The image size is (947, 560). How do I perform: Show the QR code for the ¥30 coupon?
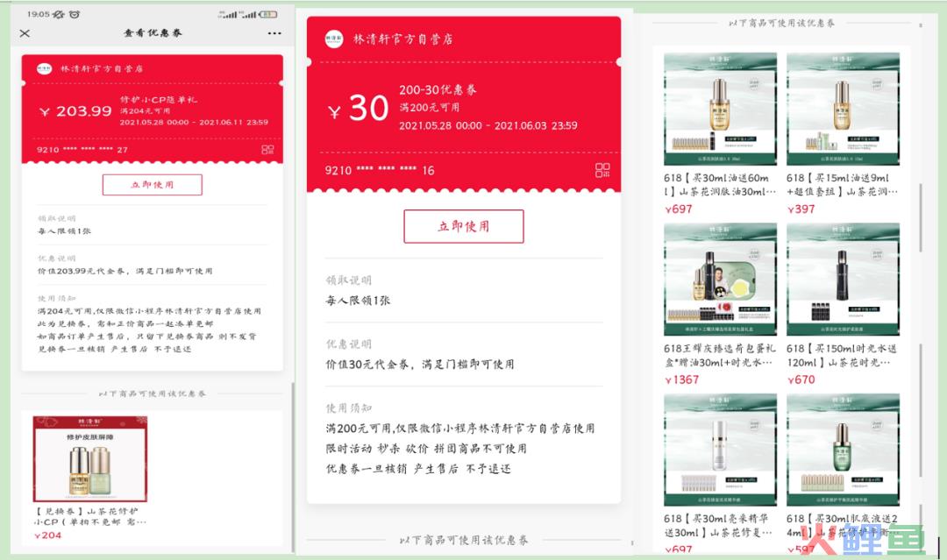point(602,170)
